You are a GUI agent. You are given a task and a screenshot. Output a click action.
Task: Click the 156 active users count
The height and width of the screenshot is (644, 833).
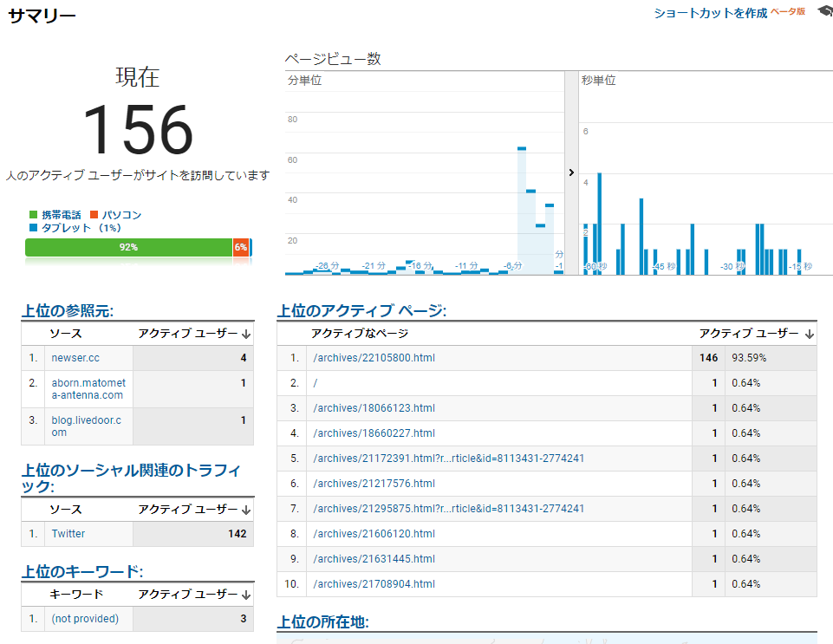(138, 130)
